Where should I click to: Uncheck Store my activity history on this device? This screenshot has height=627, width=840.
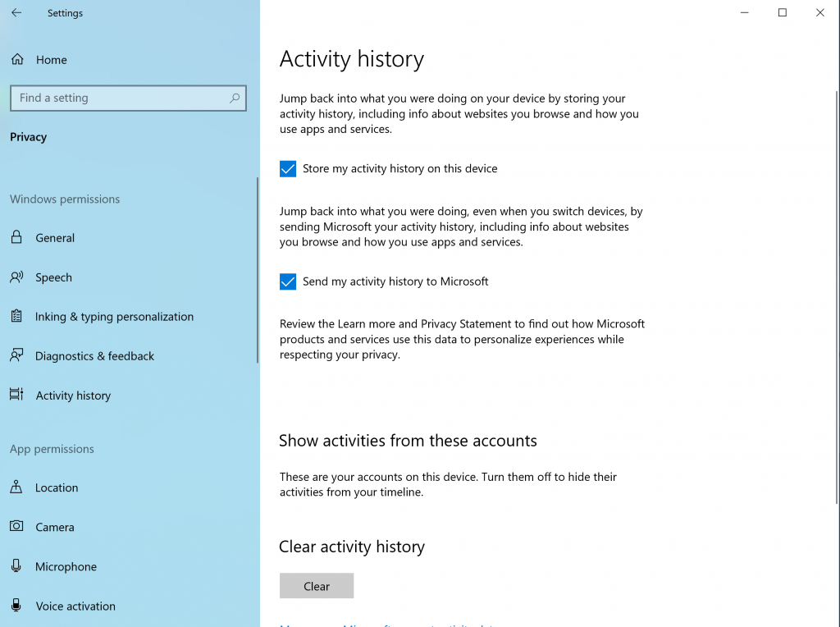tap(288, 169)
